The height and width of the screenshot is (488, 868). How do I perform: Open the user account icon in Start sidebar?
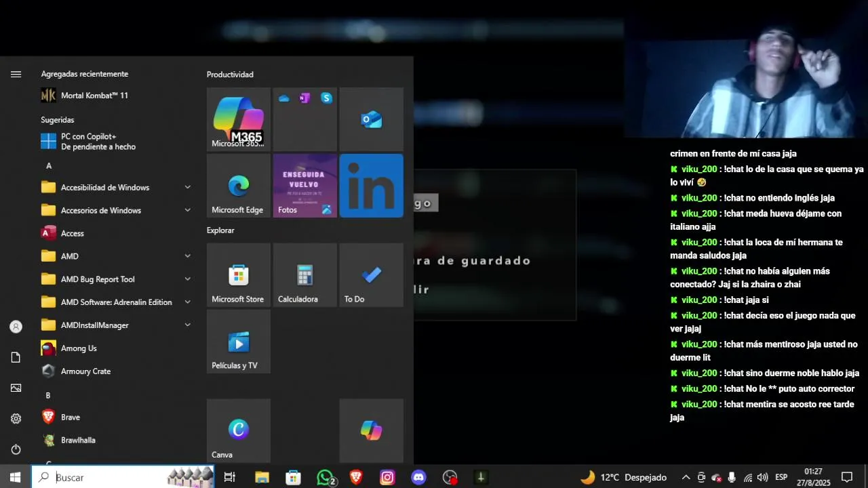pos(16,327)
